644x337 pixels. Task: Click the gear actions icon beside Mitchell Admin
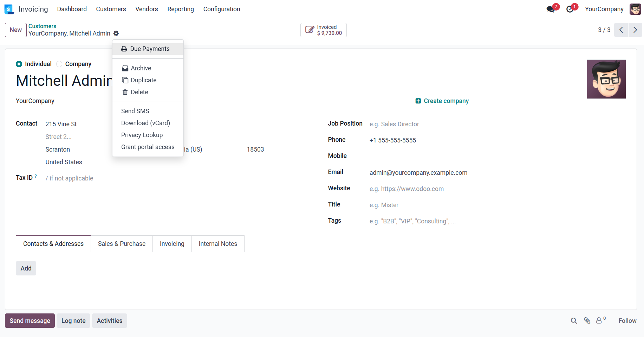[x=116, y=33]
